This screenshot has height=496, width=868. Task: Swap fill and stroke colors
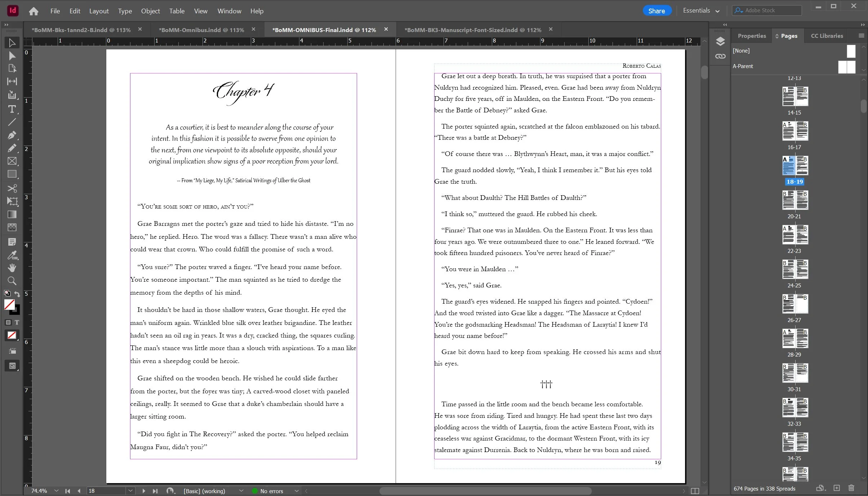click(x=17, y=293)
